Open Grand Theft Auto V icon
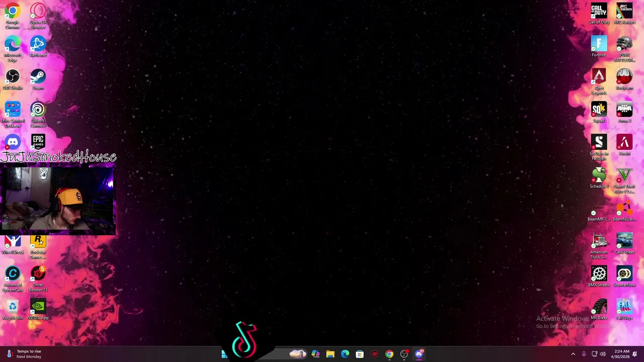Screen dimensions: 644x362 (x=624, y=180)
